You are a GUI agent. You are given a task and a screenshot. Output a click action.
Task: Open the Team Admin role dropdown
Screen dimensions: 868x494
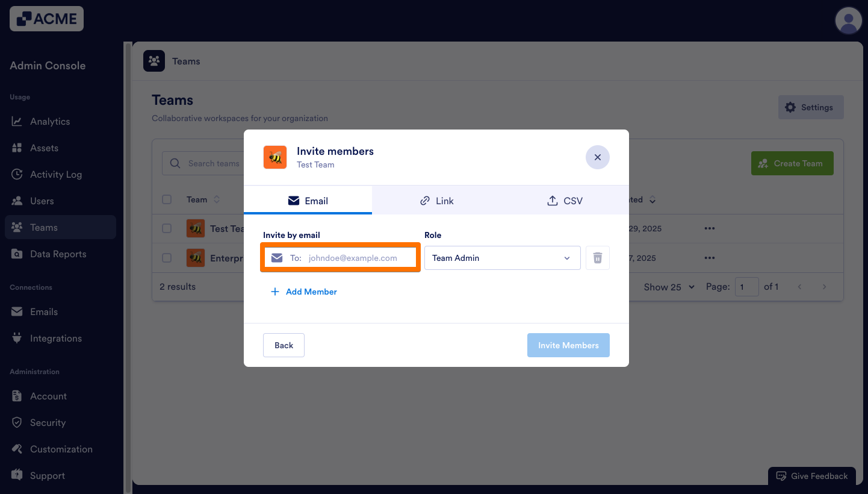point(502,257)
